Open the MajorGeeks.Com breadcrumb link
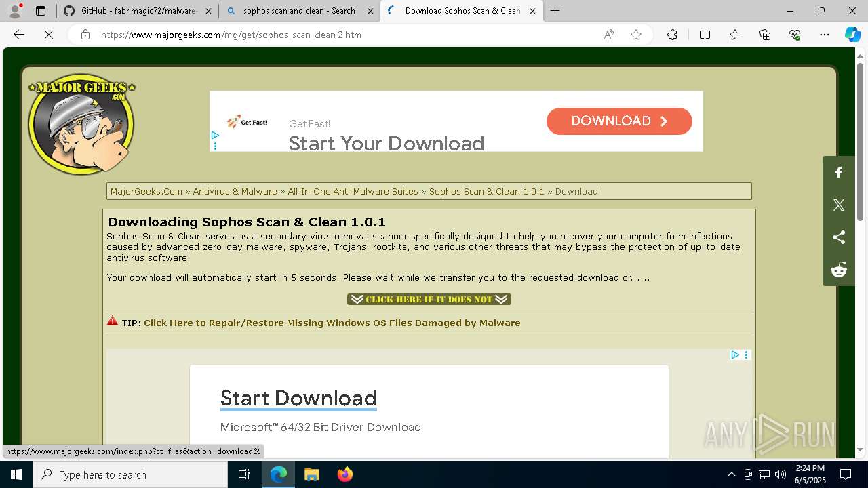Image resolution: width=868 pixels, height=488 pixels. pos(146,191)
